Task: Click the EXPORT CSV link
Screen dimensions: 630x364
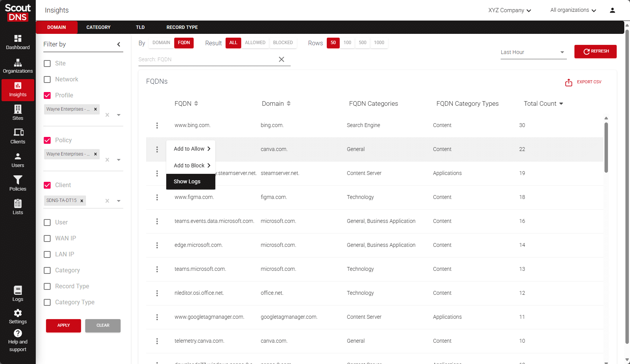Action: [x=589, y=82]
